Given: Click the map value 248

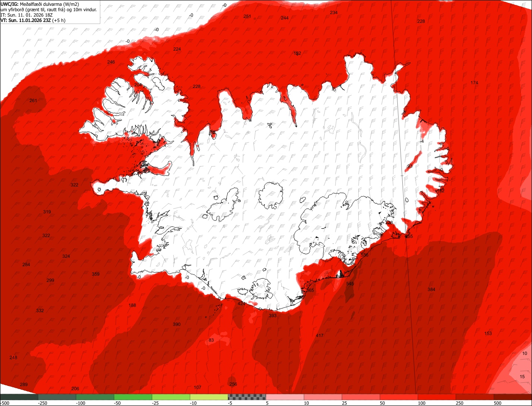Looking at the screenshot, I should click(13, 357).
